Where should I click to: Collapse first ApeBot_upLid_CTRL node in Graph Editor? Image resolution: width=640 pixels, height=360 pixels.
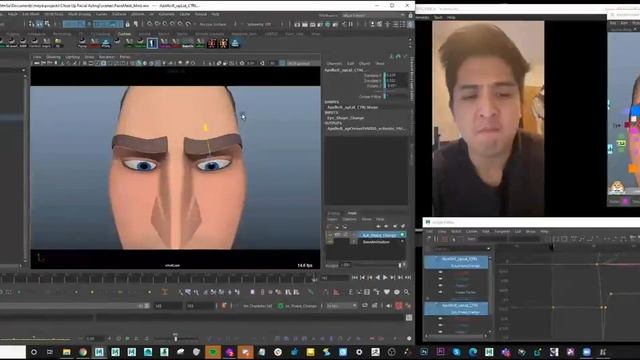[436, 259]
